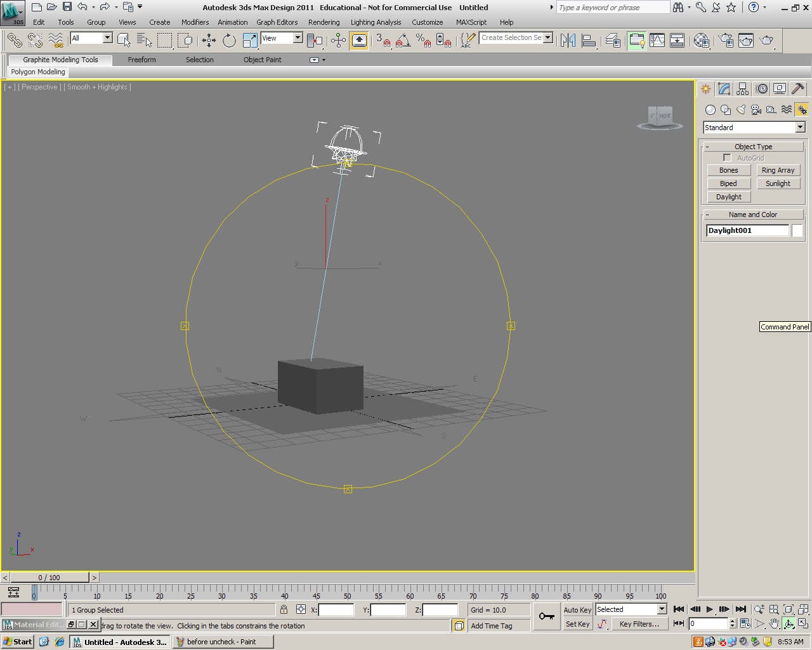Open the Lighting Analysis menu
The image size is (812, 650).
376,22
